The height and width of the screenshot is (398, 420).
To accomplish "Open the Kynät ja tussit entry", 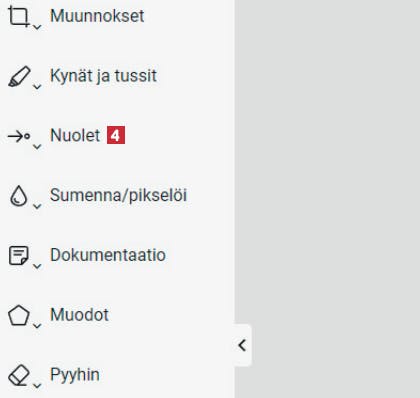I will 103,76.
